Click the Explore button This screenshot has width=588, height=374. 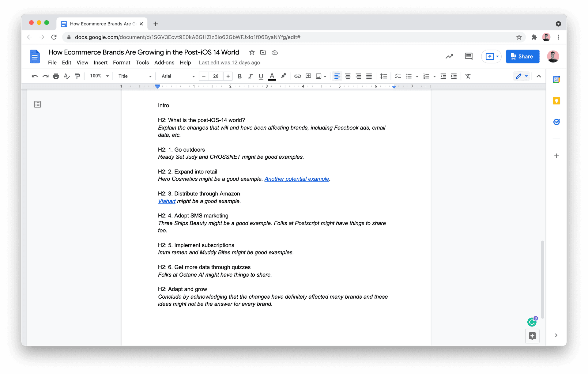click(x=532, y=336)
